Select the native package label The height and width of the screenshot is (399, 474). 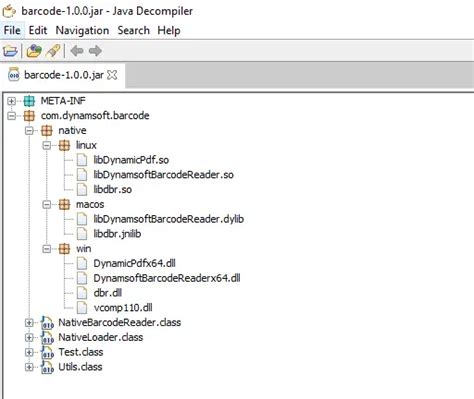[x=72, y=130]
